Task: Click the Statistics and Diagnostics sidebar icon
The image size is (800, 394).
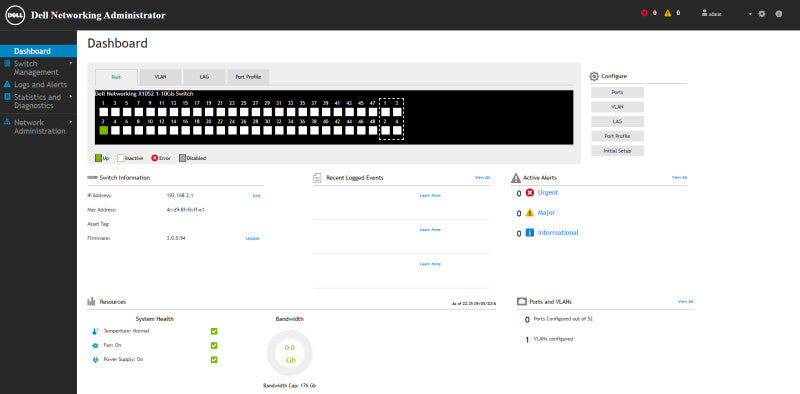Action: coord(7,96)
